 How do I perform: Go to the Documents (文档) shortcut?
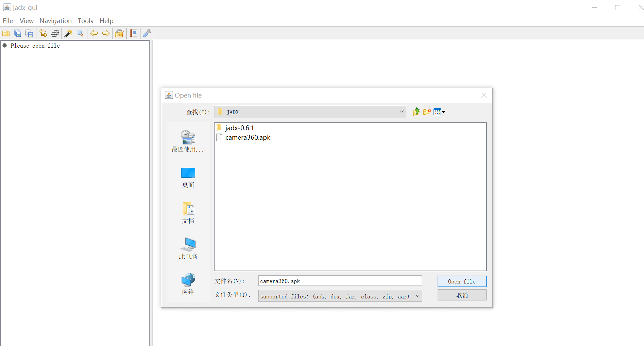click(x=188, y=213)
